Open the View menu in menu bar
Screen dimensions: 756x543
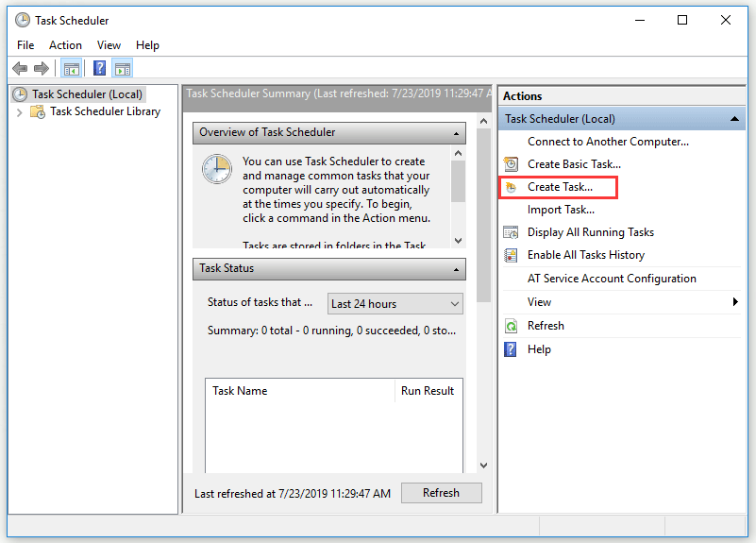(109, 45)
